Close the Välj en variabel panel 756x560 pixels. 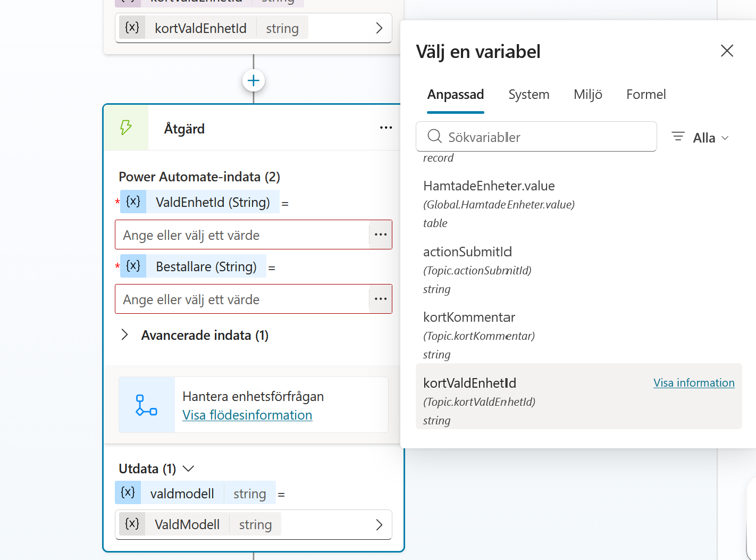pos(727,51)
